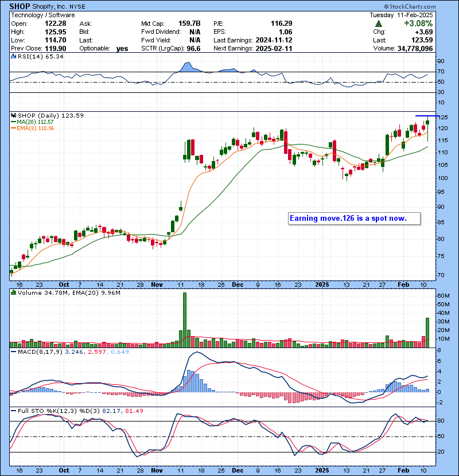Click the 'RSI(14) 65.34' indicator label
The height and width of the screenshot is (476, 459).
click(x=41, y=56)
